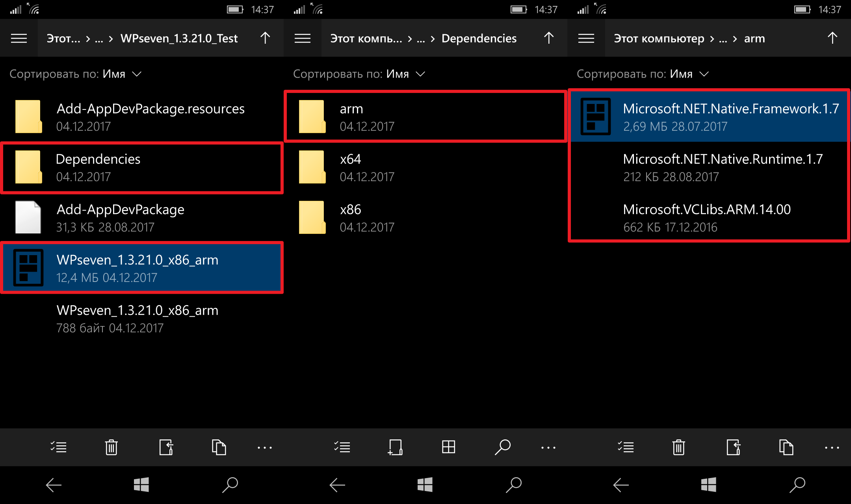This screenshot has height=504, width=851.
Task: Select Microsoft.NET.Native.Framework.1.7 package
Action: point(709,117)
